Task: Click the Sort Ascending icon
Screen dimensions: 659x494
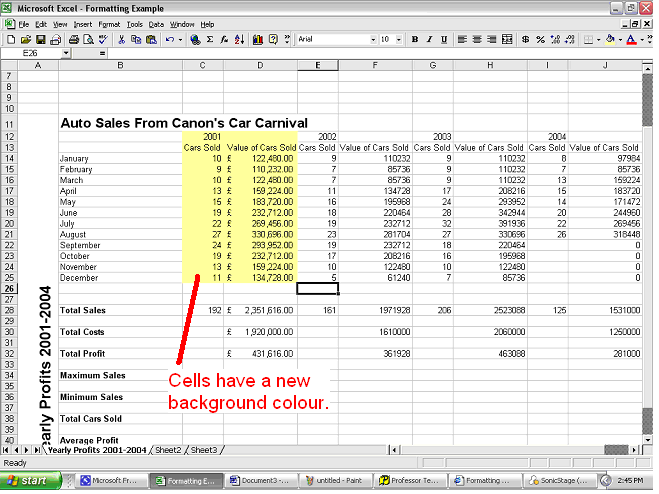Action: click(240, 39)
